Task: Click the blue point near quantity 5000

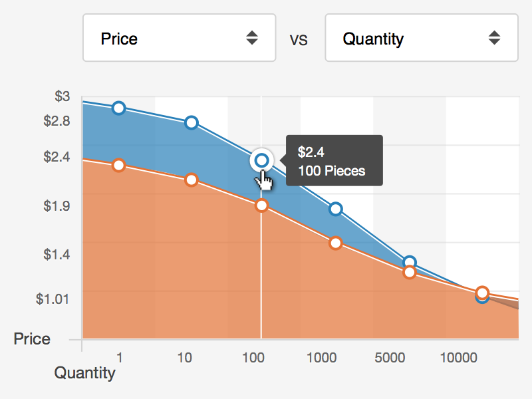Action: (410, 262)
